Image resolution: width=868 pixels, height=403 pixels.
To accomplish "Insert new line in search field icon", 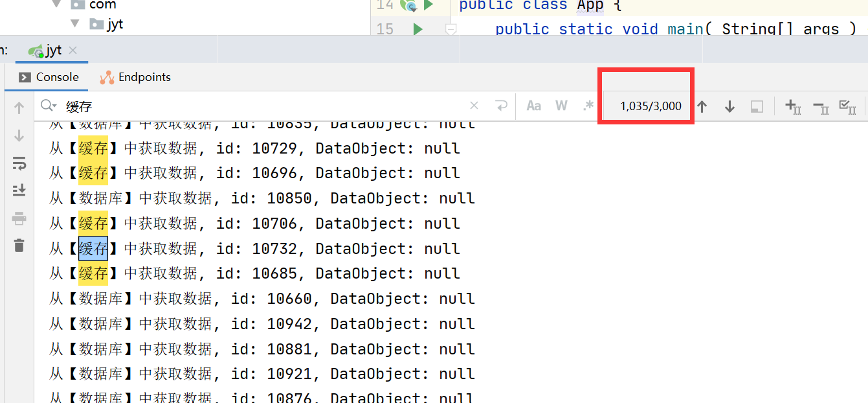I will (501, 106).
